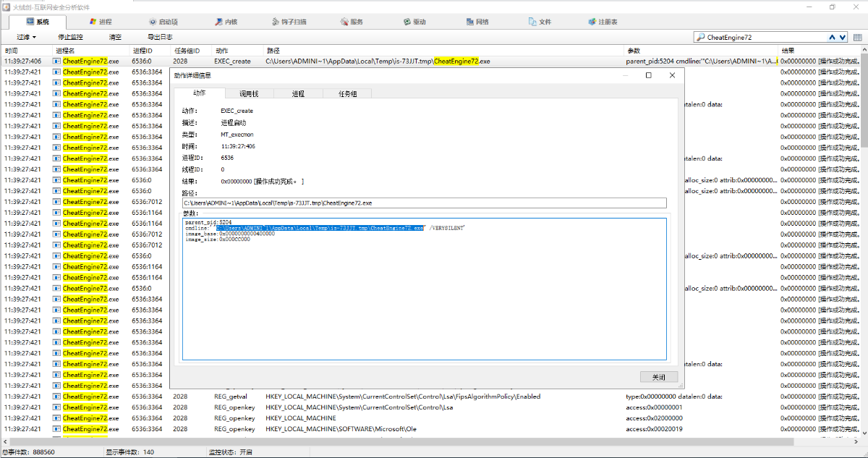Image resolution: width=868 pixels, height=458 pixels.
Task: Close the 动作详细信息 dialog with X
Action: tap(672, 75)
